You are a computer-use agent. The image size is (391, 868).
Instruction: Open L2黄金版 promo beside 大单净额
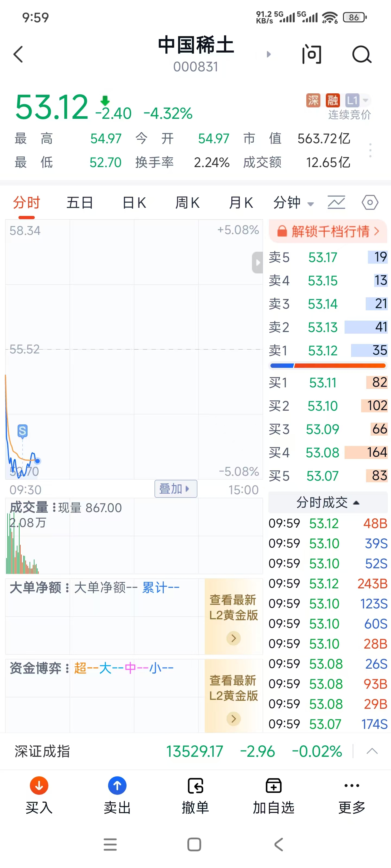234,616
